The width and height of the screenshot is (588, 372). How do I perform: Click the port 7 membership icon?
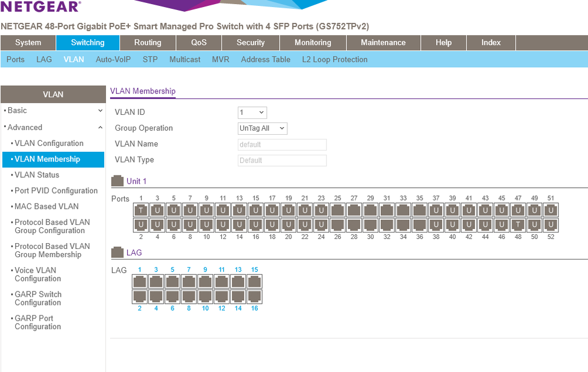tap(190, 210)
